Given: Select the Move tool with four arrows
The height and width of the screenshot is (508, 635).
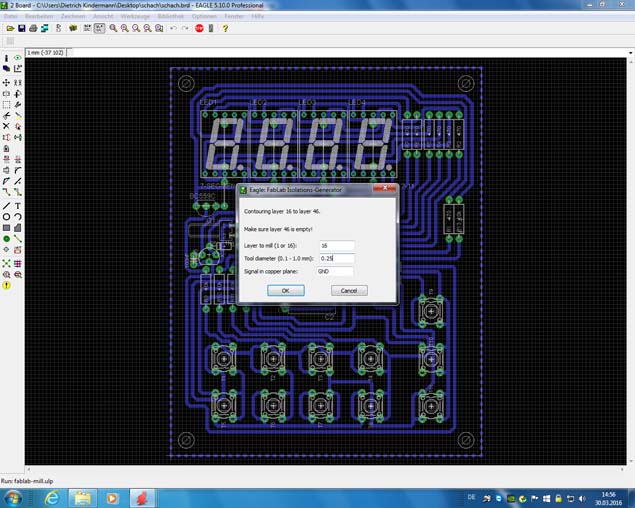Looking at the screenshot, I should tap(6, 83).
